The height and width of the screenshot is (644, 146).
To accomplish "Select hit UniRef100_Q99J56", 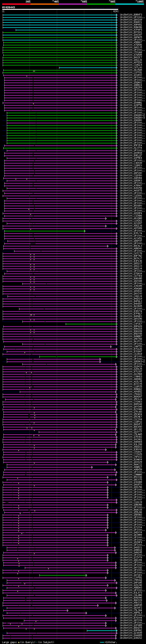I will (x=131, y=487).
